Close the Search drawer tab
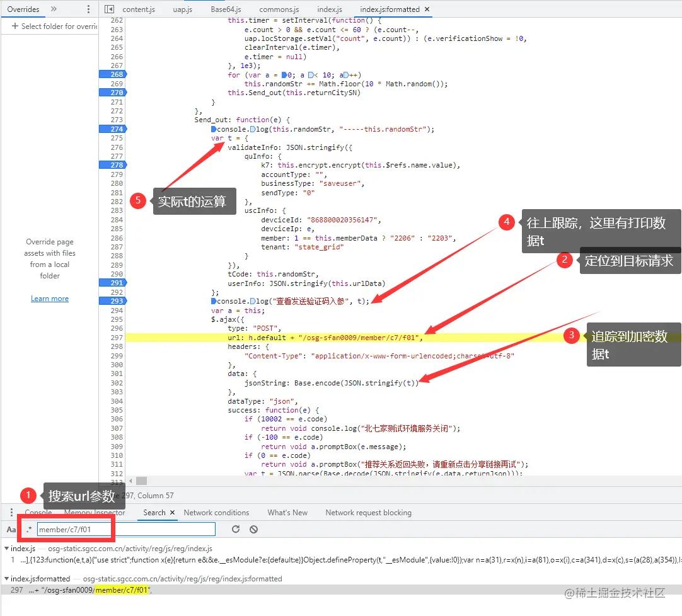682x616 pixels. (x=172, y=513)
